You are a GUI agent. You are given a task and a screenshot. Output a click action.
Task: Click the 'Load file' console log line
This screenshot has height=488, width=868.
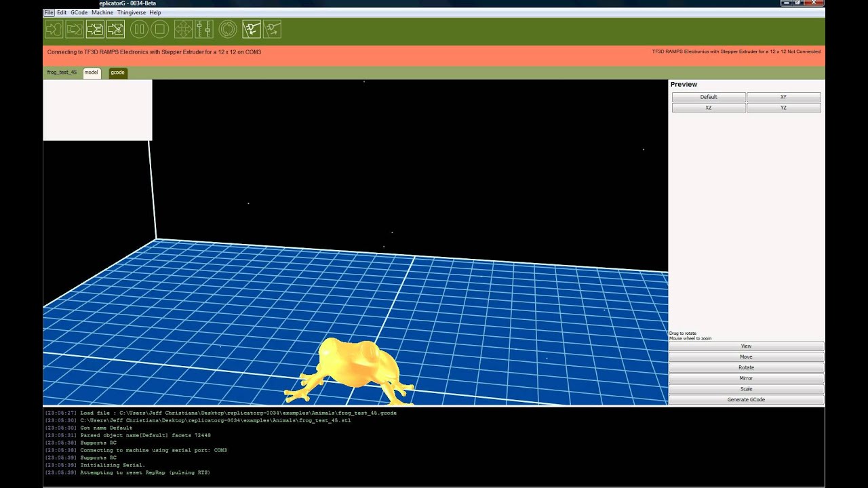220,413
